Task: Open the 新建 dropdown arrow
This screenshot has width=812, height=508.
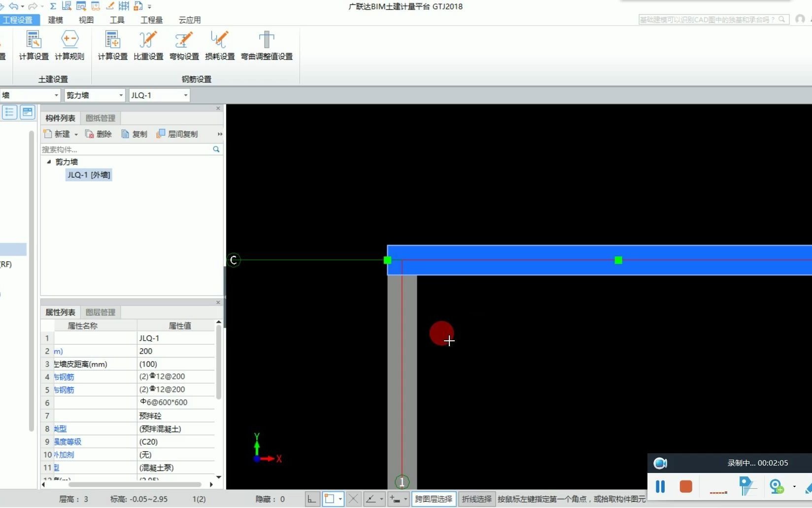Action: click(76, 134)
